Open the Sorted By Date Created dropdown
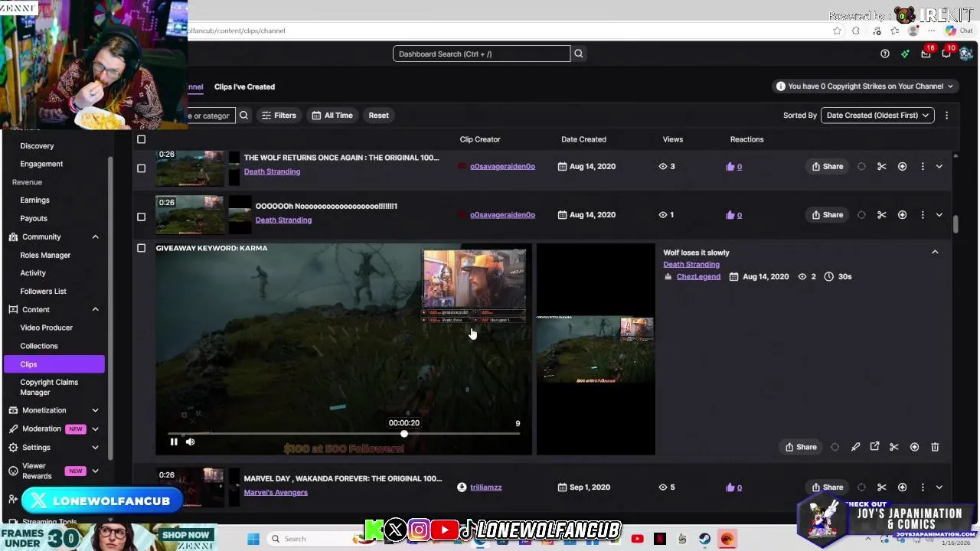Screen dimensions: 980x551 (x=877, y=116)
